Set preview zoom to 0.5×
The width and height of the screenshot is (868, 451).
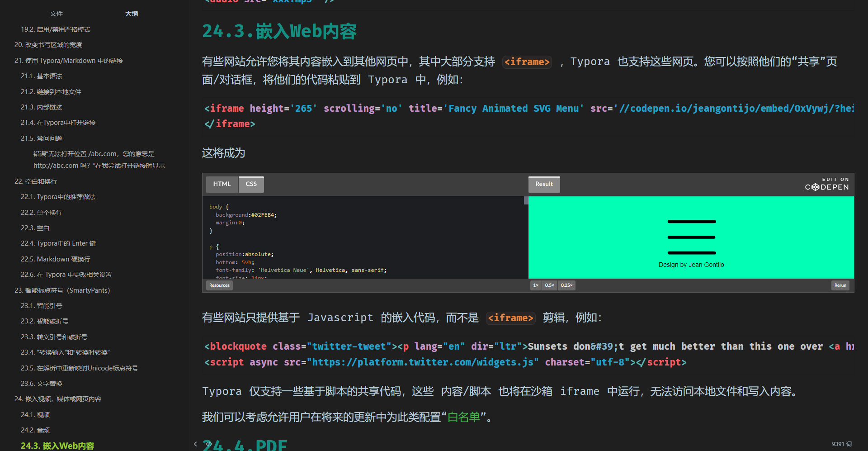(550, 285)
